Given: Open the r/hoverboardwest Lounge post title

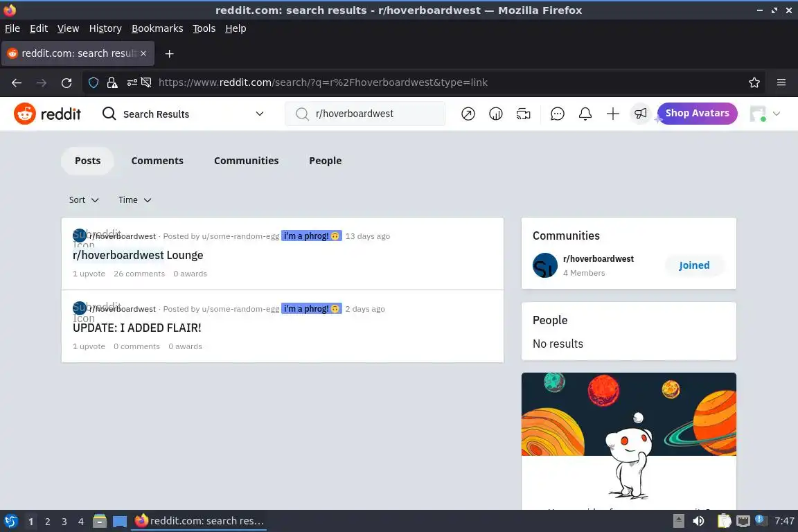Looking at the screenshot, I should coord(138,255).
